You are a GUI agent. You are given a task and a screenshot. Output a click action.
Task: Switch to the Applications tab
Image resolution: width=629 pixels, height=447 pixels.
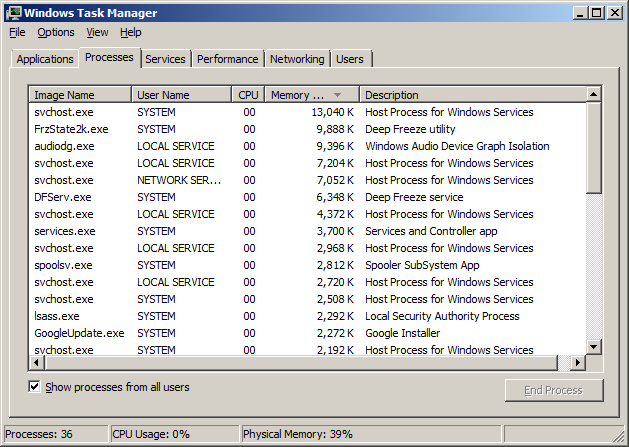tap(45, 59)
